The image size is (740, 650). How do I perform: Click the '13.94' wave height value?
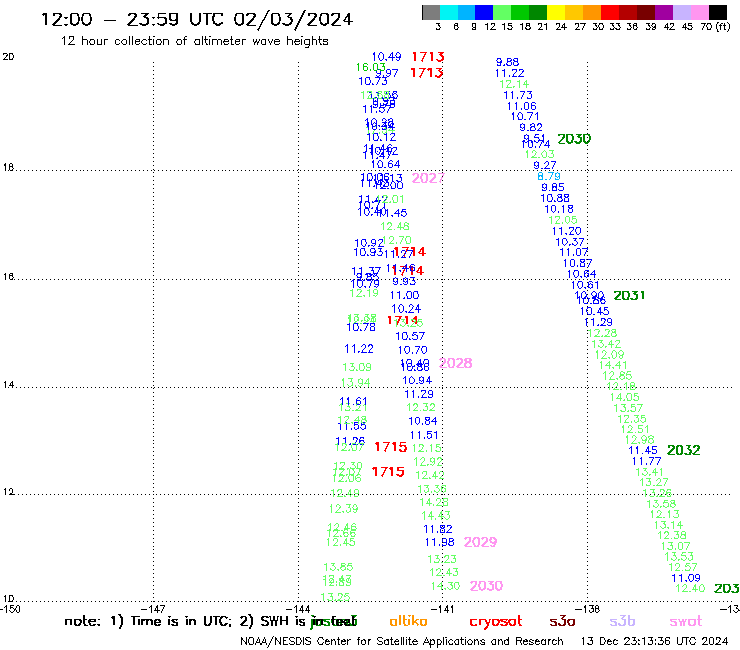pyautogui.click(x=355, y=382)
